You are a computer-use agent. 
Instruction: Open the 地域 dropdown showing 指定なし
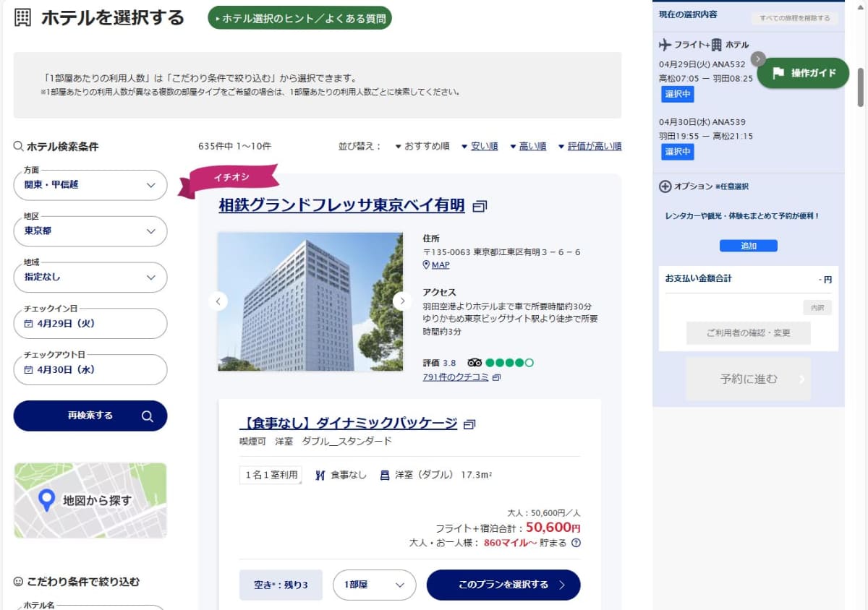pos(90,278)
